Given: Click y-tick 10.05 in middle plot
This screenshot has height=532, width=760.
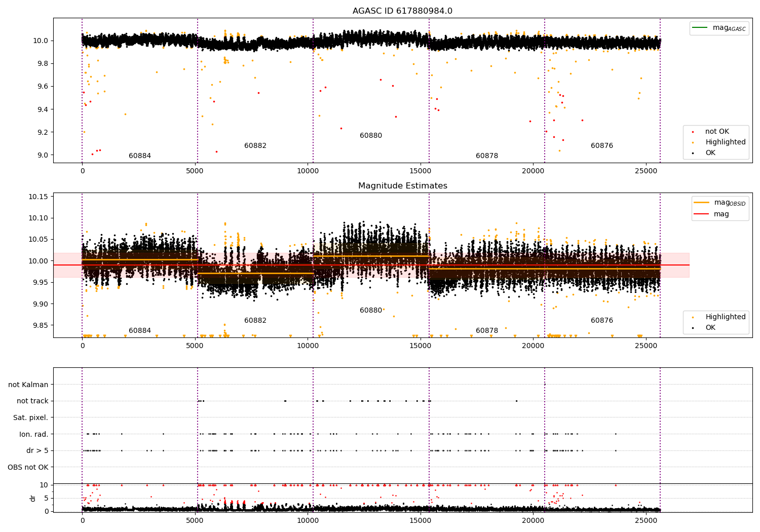Looking at the screenshot, I should pyautogui.click(x=39, y=240).
